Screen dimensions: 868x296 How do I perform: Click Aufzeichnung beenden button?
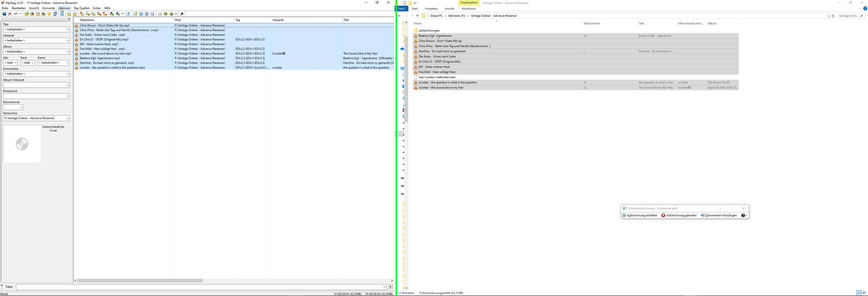(x=679, y=215)
